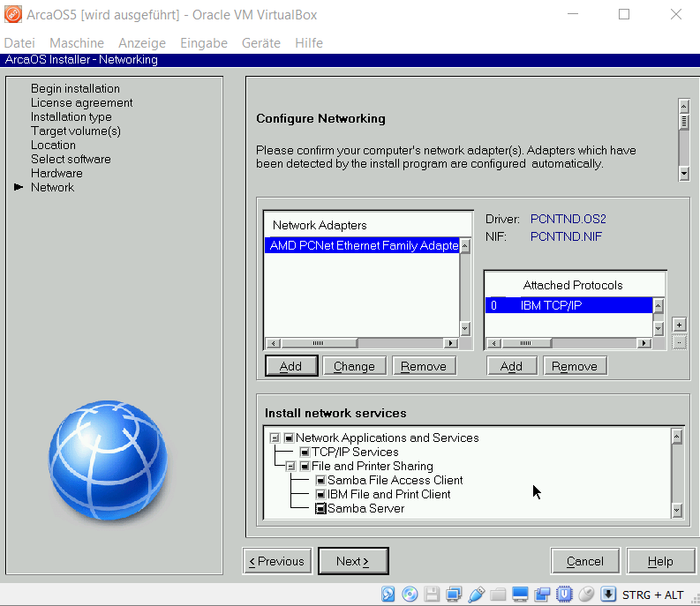Click Attached Protocols scroll left arrow
The image size is (700, 606).
[493, 343]
